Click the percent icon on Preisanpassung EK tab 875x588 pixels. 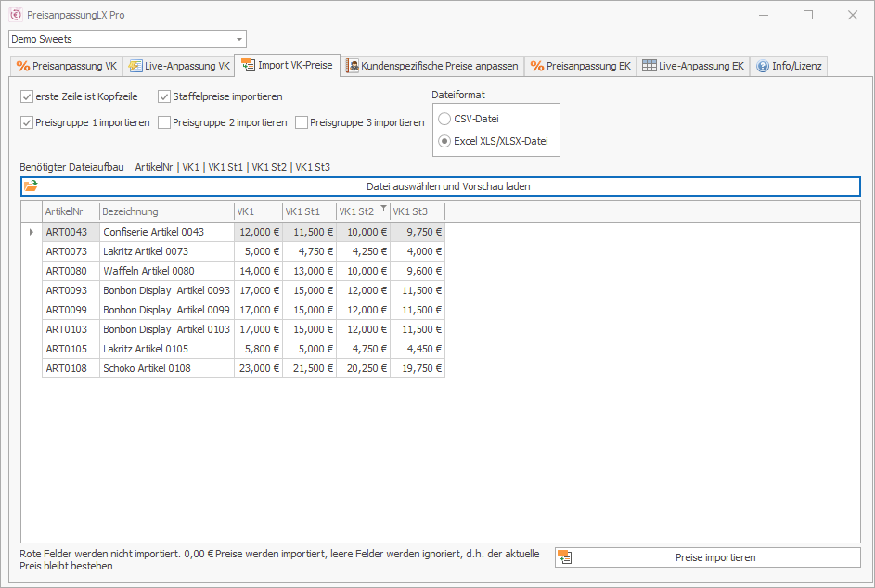tap(536, 67)
